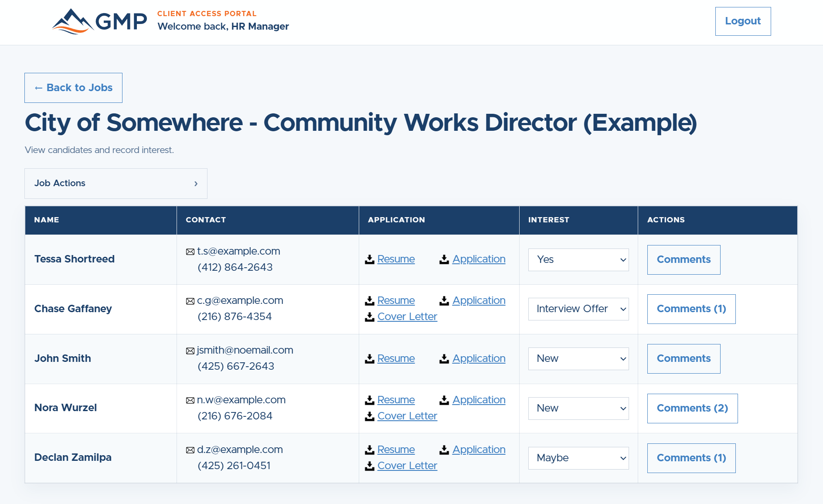Click download icon beside Nora Wurzel's Application
The width and height of the screenshot is (823, 504).
(x=444, y=400)
